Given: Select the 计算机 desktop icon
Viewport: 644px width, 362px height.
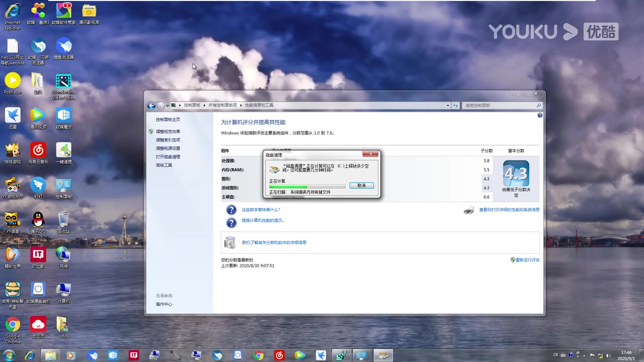Looking at the screenshot, I should click(63, 293).
